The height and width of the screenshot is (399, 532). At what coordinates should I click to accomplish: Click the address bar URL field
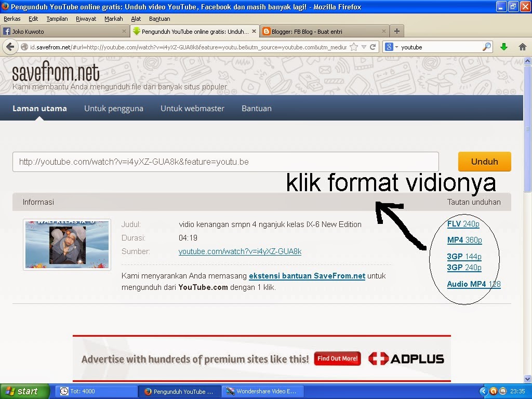(188, 47)
